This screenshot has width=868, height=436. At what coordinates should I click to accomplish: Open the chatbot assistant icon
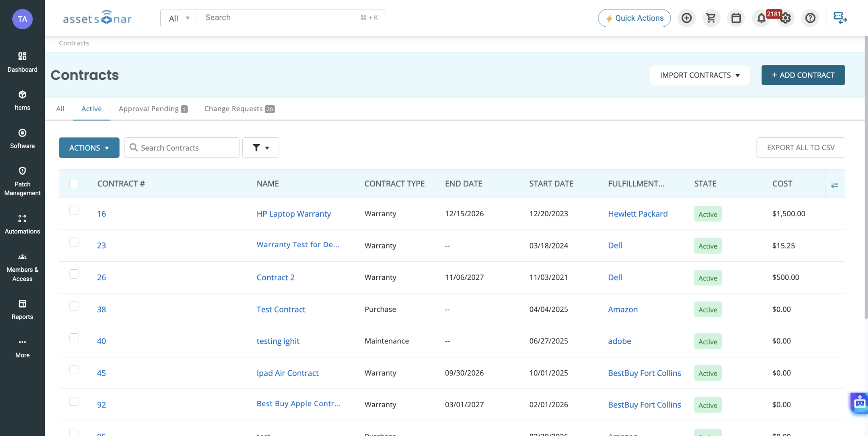(859, 403)
